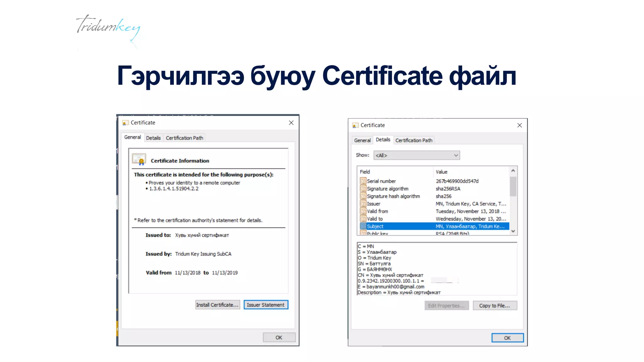Click the Copy to File... button
The image size is (644, 362).
click(x=495, y=306)
